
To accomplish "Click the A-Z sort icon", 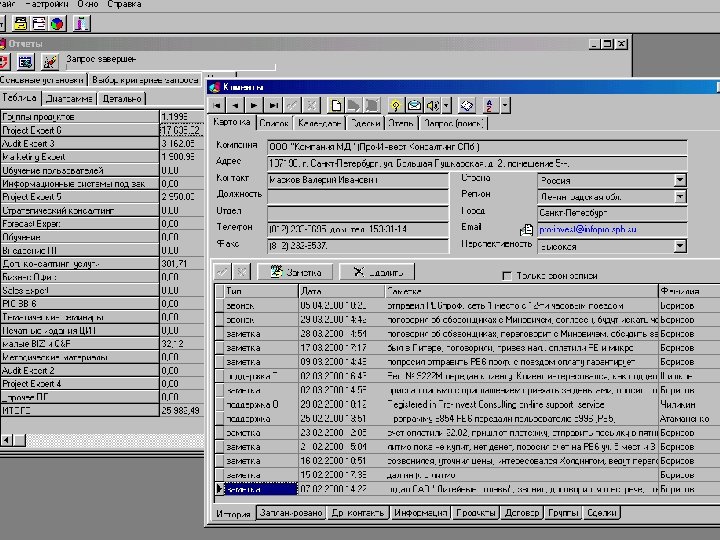I will 490,105.
